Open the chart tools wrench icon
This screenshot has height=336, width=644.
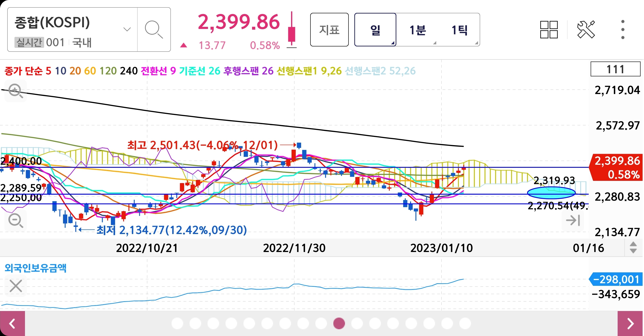(x=586, y=29)
